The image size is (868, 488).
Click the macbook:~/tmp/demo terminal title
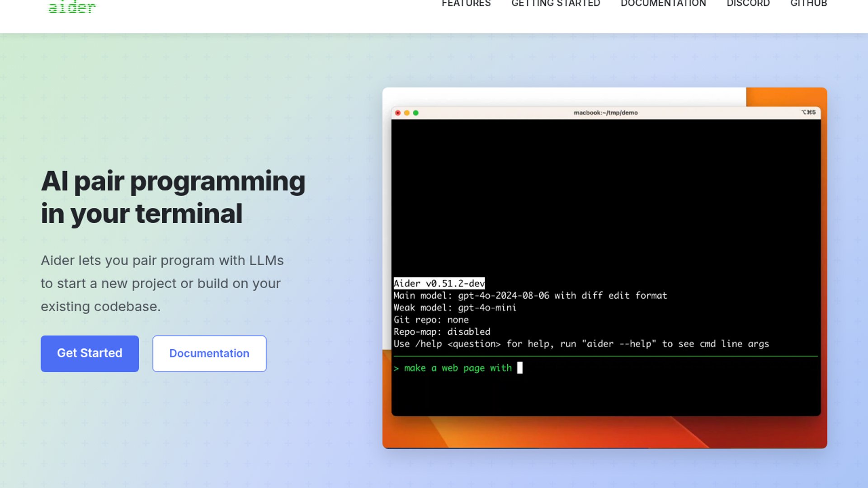tap(605, 113)
